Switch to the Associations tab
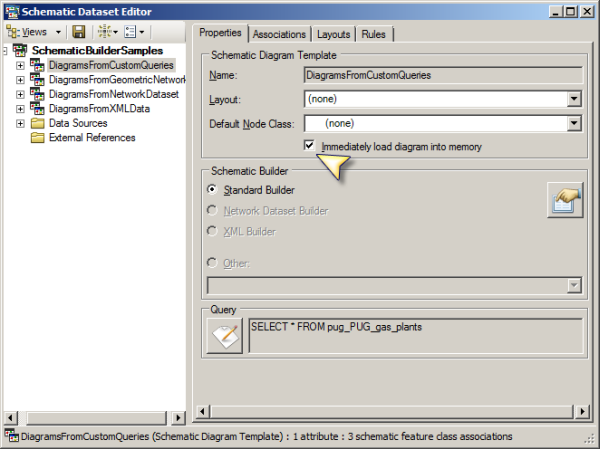The image size is (600, 449). click(279, 34)
